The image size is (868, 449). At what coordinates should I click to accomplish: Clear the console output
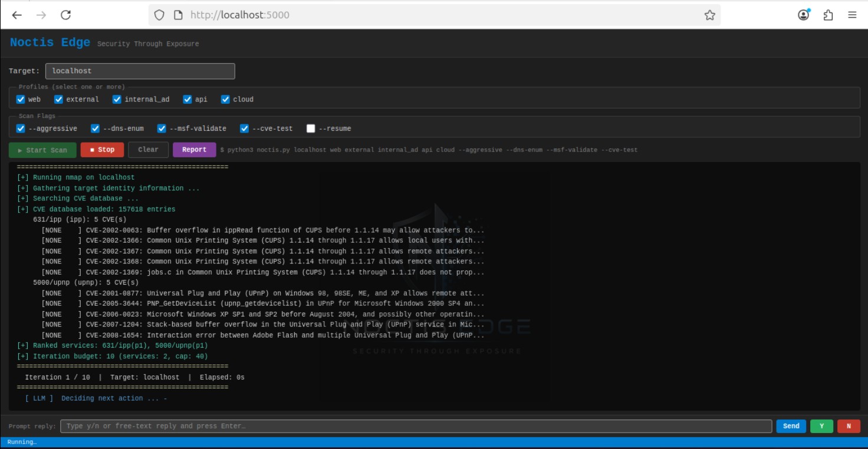tap(148, 150)
